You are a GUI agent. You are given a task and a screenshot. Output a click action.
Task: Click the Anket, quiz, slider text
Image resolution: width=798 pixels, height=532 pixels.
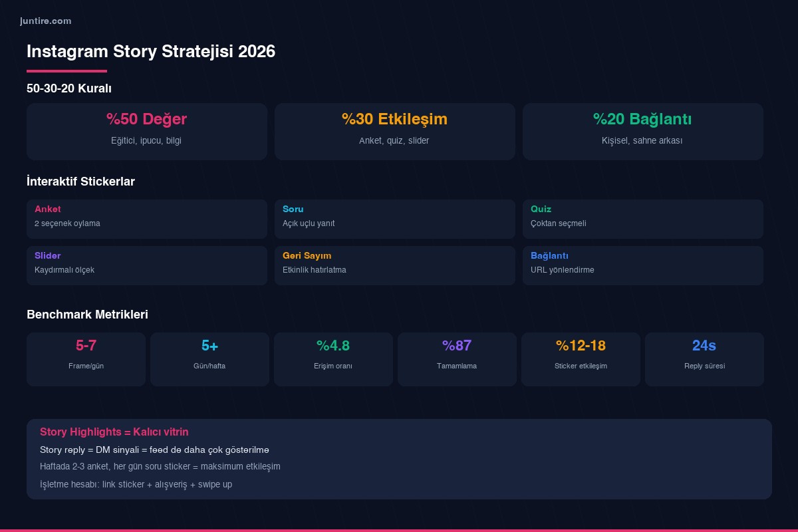point(394,141)
